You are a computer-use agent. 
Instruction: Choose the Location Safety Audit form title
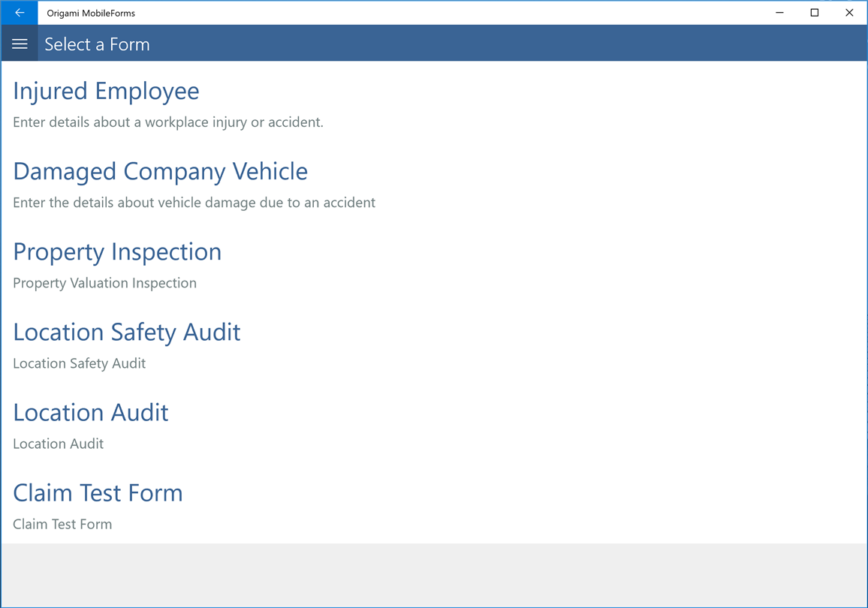pos(127,332)
